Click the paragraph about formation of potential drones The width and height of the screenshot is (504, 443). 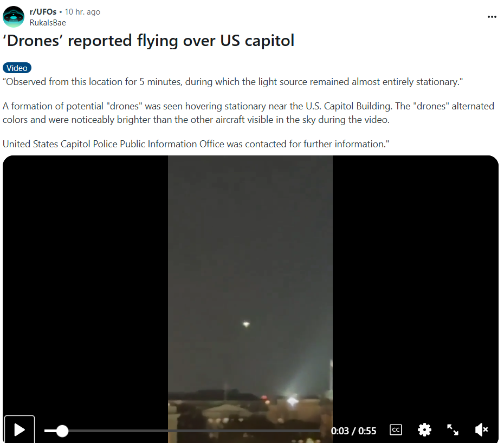tap(248, 113)
